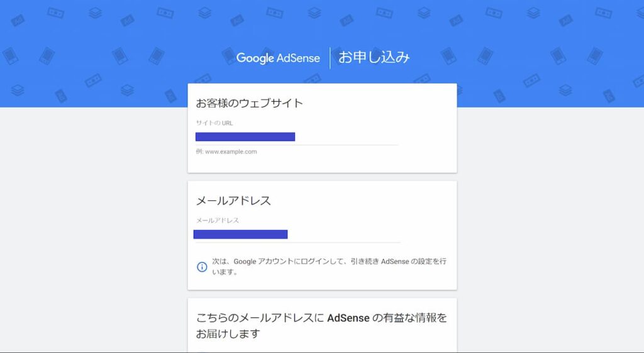
Task: Click underline below the email input
Action: click(297, 242)
